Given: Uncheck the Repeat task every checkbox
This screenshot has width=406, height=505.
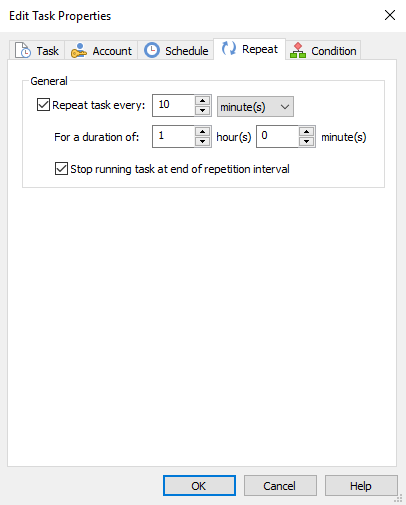Looking at the screenshot, I should point(43,105).
